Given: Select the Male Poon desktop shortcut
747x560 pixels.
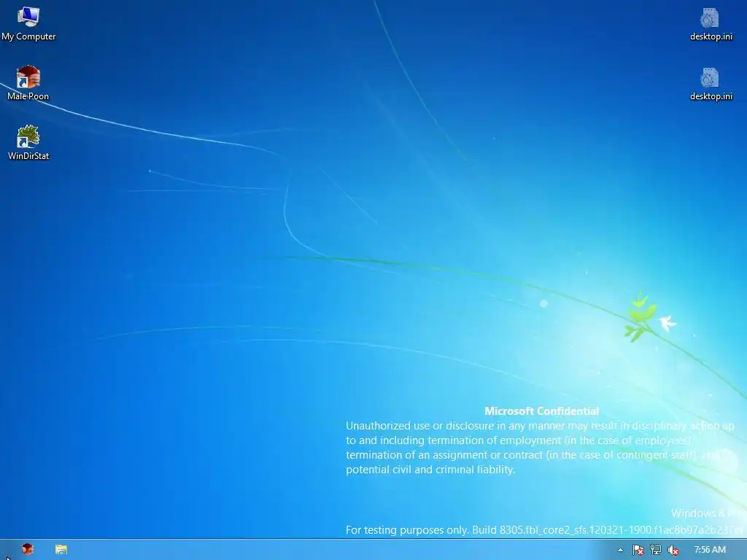Looking at the screenshot, I should [x=28, y=83].
